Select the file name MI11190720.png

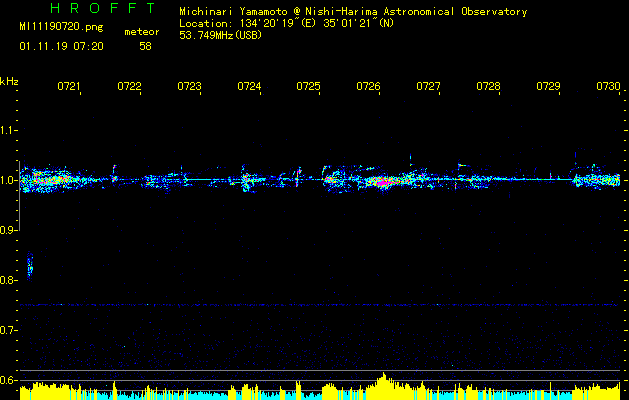pos(61,27)
